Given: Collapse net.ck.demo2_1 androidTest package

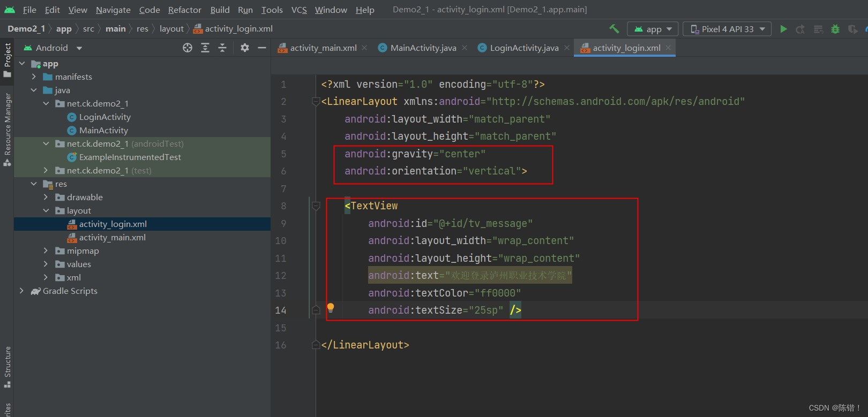Looking at the screenshot, I should coord(46,143).
